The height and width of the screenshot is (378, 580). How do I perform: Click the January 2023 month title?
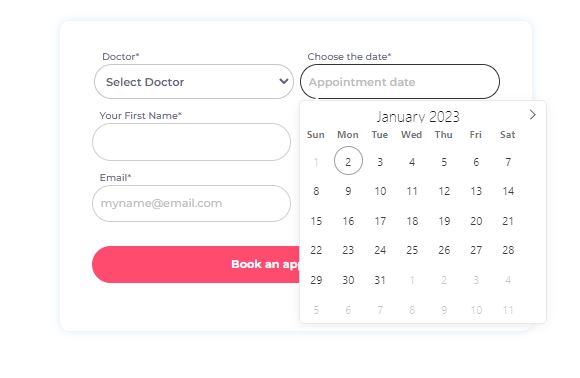click(418, 117)
